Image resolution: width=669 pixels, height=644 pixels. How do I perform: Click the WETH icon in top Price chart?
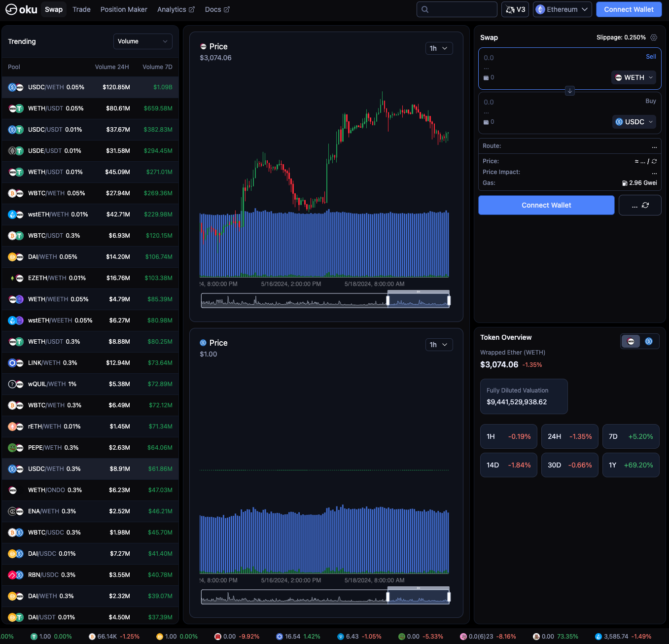pos(203,46)
